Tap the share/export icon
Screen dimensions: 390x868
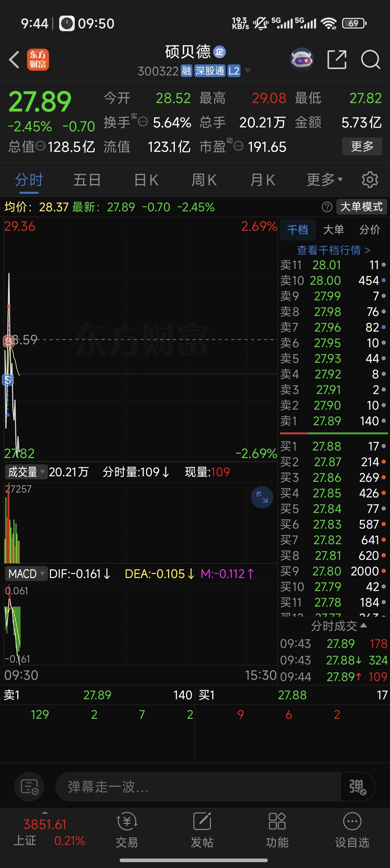click(337, 59)
